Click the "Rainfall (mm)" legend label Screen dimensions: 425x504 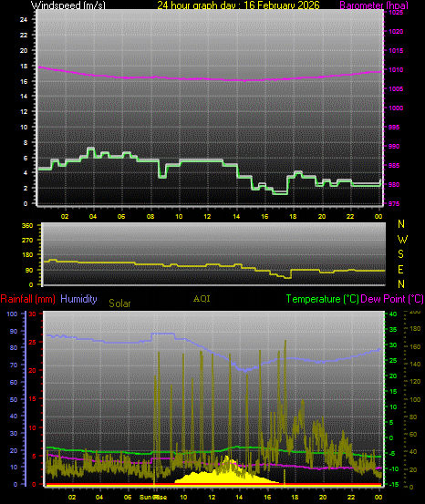point(27,299)
